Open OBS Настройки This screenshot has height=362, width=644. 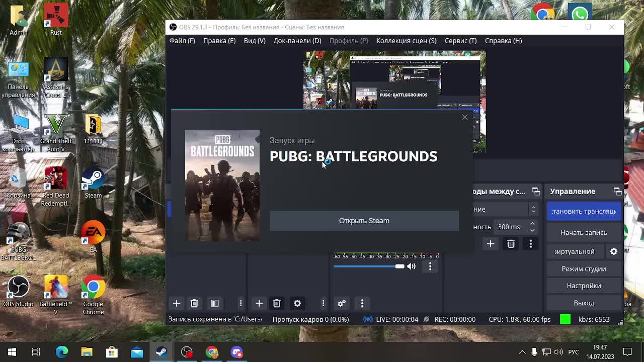584,286
